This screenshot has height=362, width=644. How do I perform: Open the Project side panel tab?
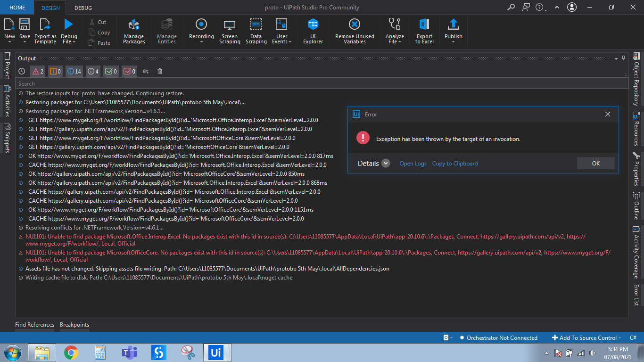[x=7, y=65]
